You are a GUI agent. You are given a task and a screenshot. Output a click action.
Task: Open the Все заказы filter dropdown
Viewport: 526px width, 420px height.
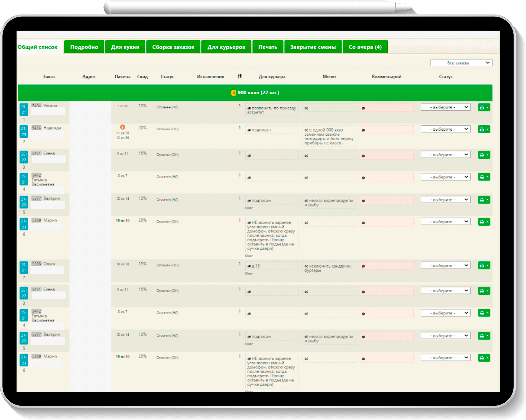point(461,63)
